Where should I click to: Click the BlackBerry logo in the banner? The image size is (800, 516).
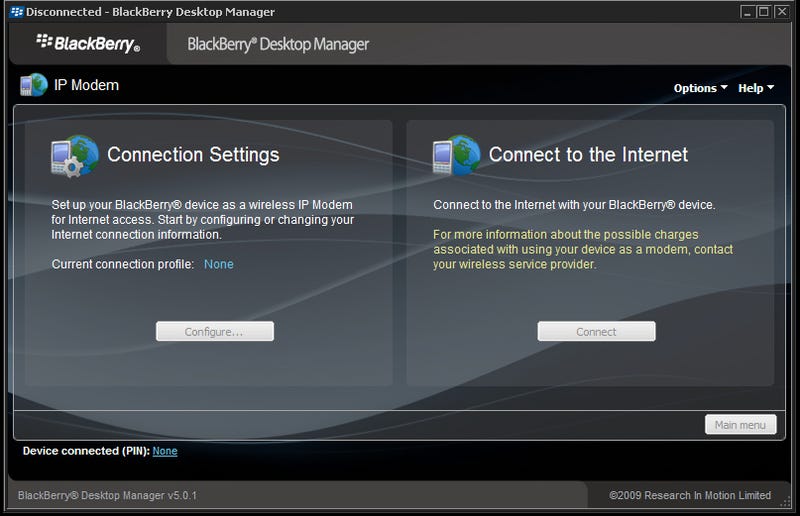point(88,43)
